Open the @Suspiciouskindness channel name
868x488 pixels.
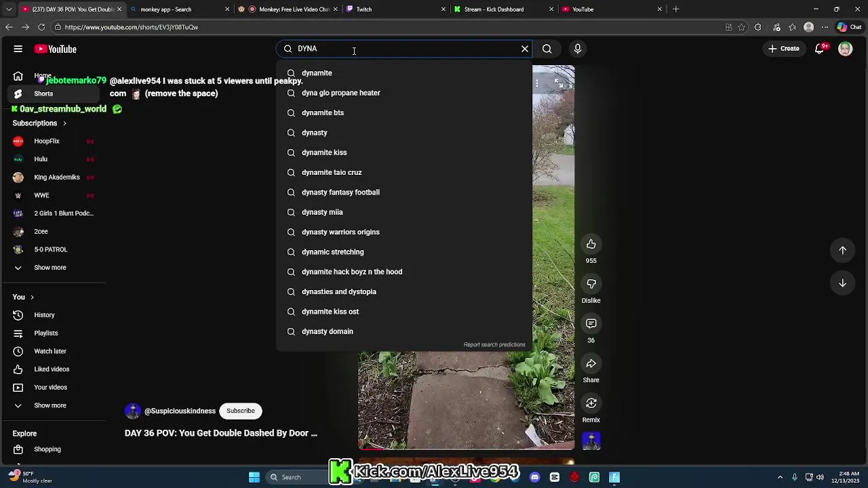[180, 411]
